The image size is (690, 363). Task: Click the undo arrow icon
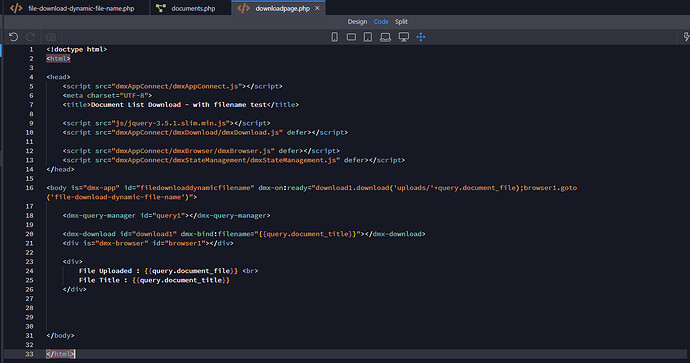(x=14, y=37)
